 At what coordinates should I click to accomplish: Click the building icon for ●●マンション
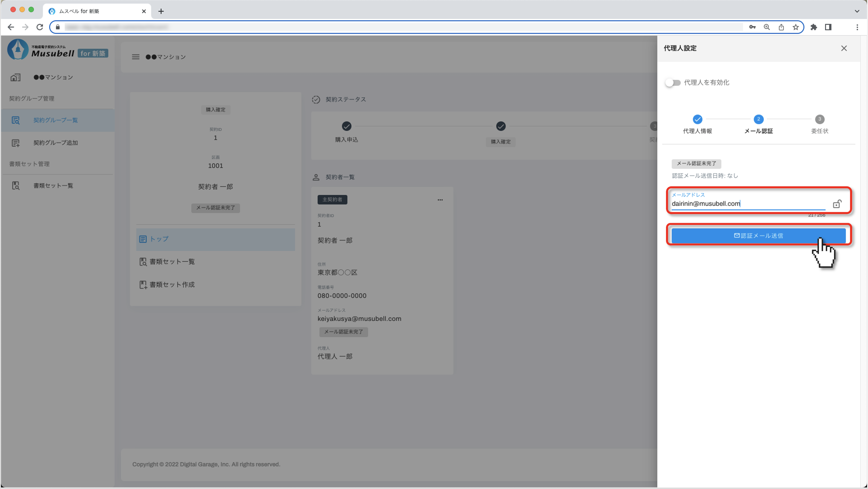pos(15,78)
